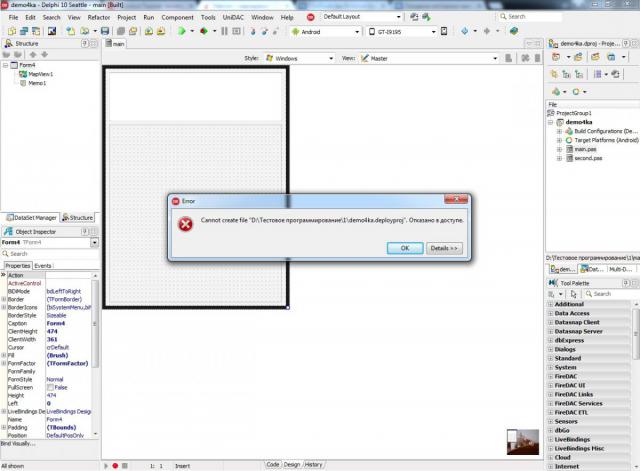Click the picture thumbnail in designer corner

click(x=523, y=442)
